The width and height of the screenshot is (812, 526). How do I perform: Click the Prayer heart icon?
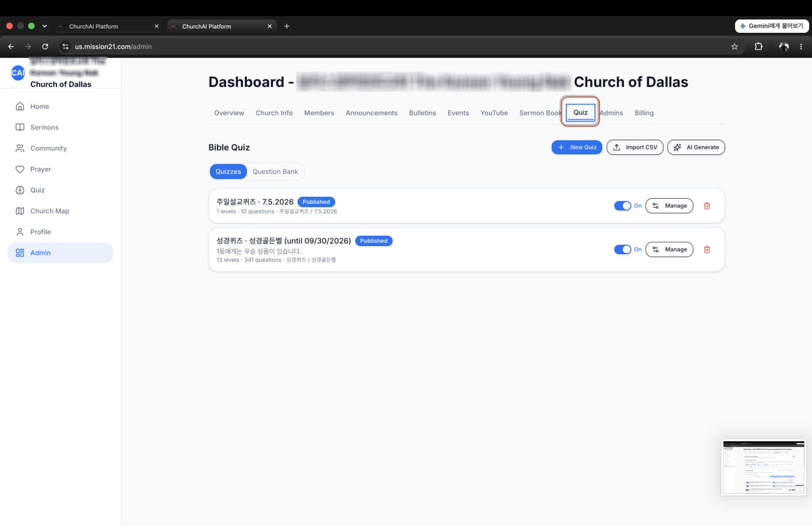(x=20, y=169)
